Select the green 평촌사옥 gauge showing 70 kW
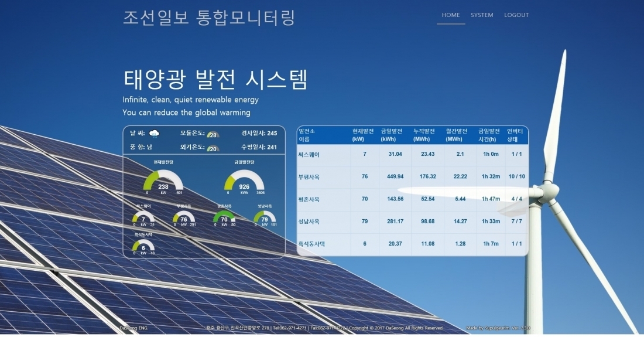The image size is (644, 337). pyautogui.click(x=224, y=218)
